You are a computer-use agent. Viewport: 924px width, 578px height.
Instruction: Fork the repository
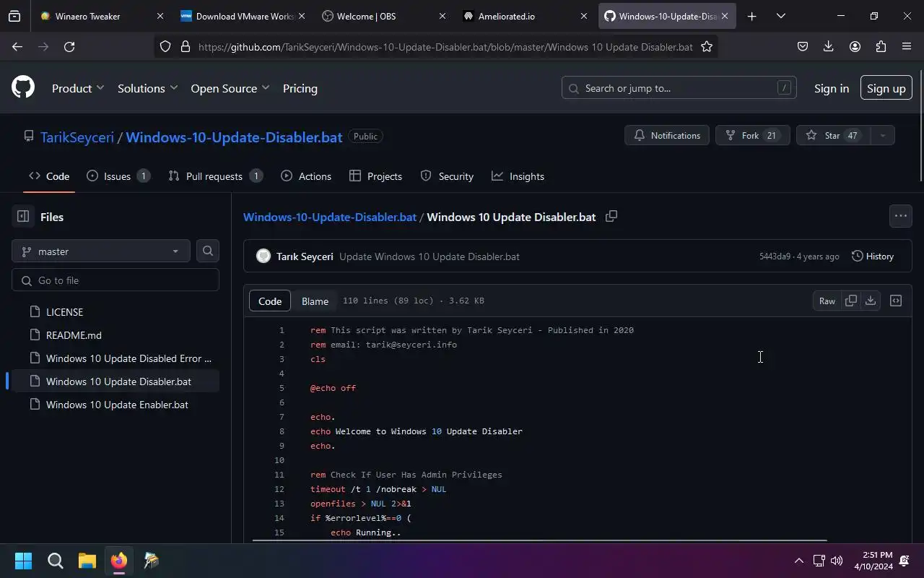(x=752, y=135)
